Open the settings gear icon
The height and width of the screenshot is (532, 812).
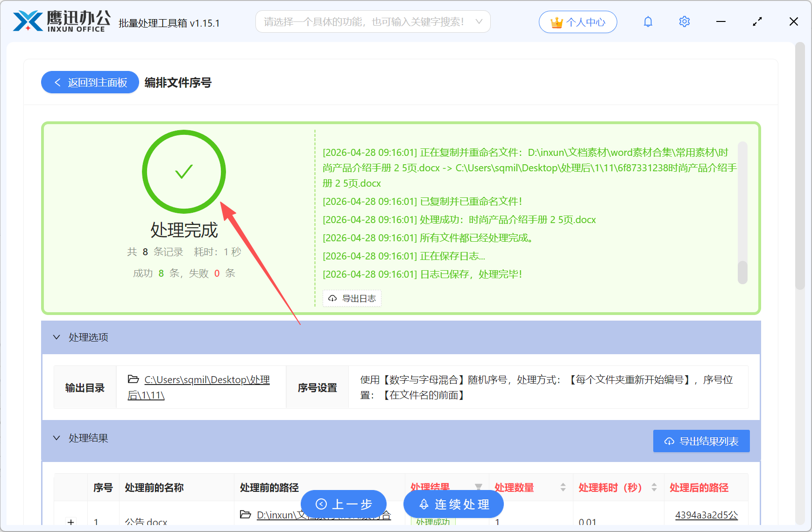tap(684, 21)
